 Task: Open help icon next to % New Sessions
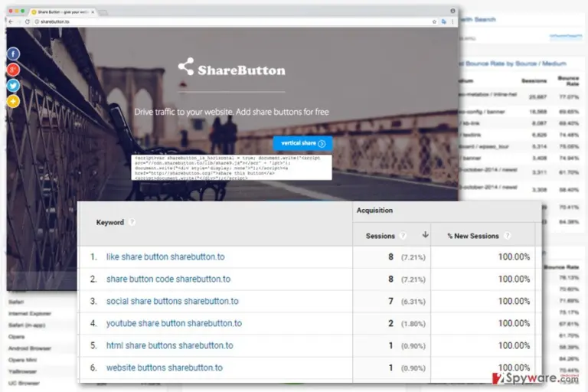507,236
